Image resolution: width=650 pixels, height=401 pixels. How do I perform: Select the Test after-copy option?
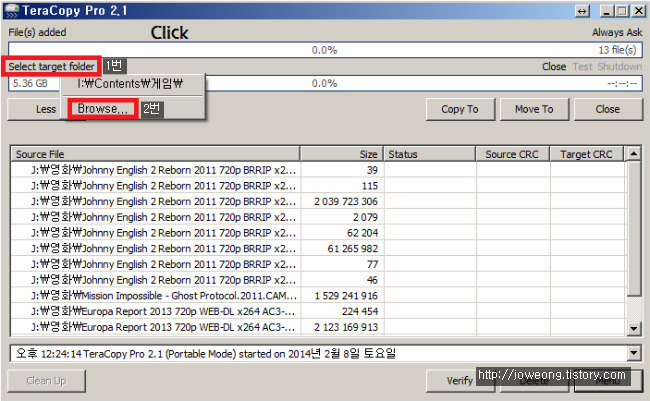point(582,67)
